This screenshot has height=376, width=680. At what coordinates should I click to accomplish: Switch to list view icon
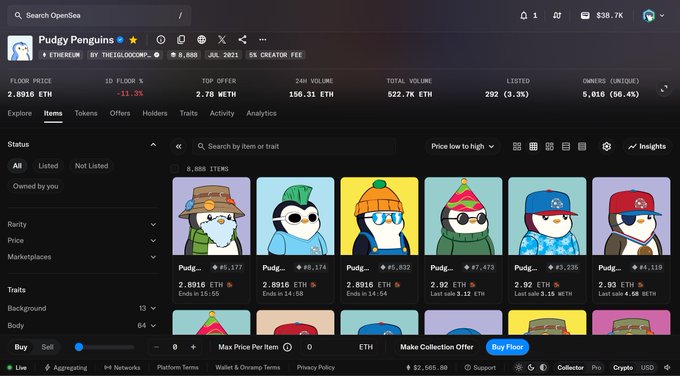coord(566,147)
